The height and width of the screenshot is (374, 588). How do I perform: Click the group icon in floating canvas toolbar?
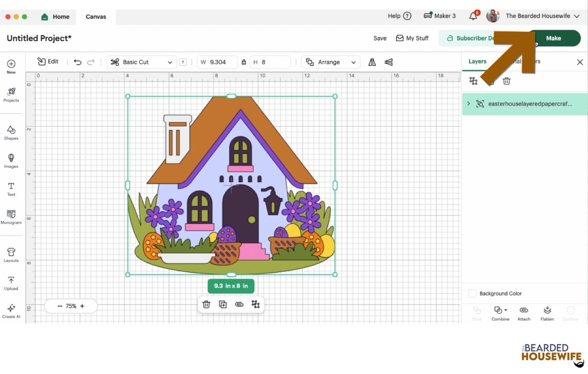click(x=255, y=304)
